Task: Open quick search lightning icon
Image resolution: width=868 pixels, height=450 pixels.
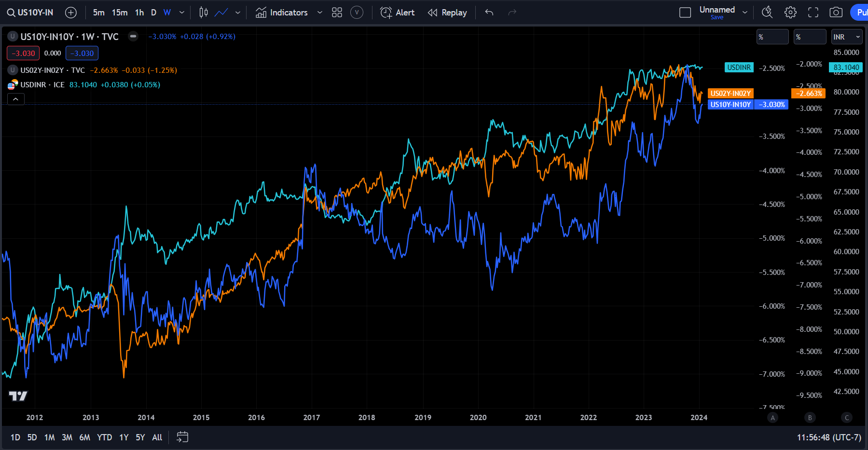Action: pos(767,13)
